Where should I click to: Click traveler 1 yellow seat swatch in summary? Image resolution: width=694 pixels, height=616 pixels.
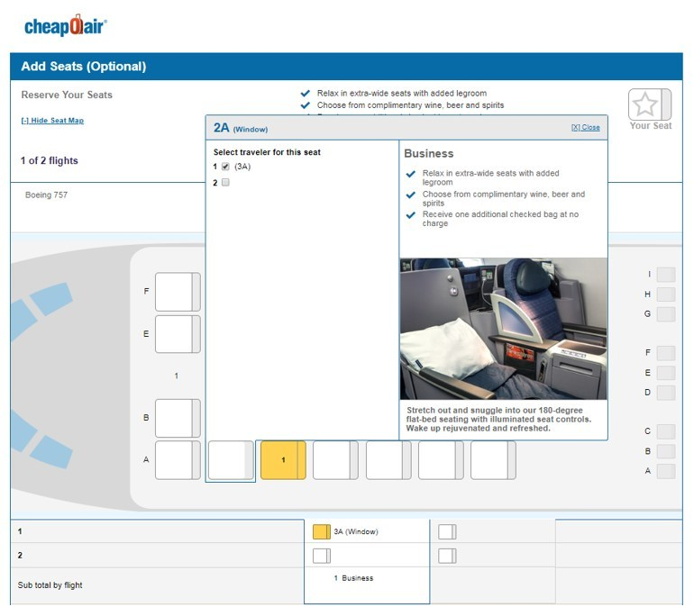(321, 532)
